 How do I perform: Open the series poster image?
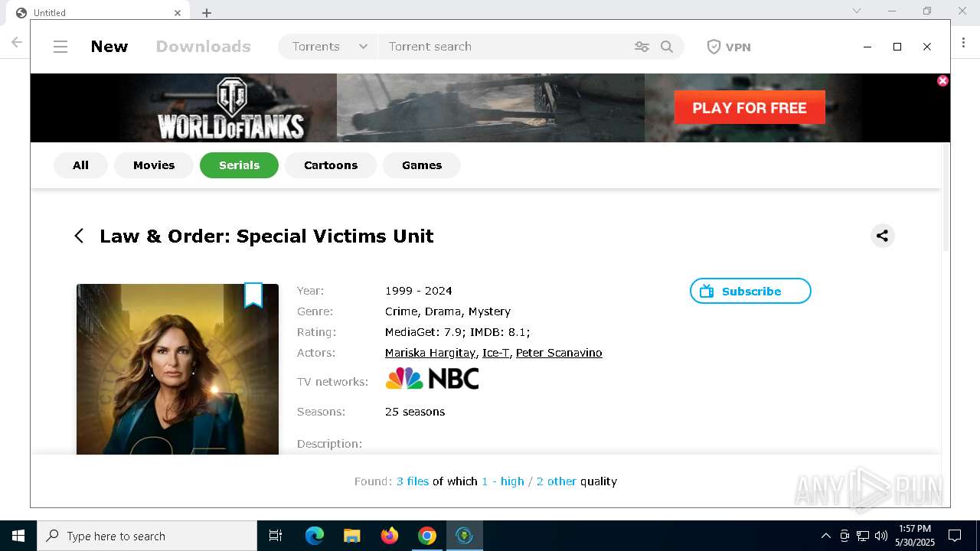(x=178, y=369)
